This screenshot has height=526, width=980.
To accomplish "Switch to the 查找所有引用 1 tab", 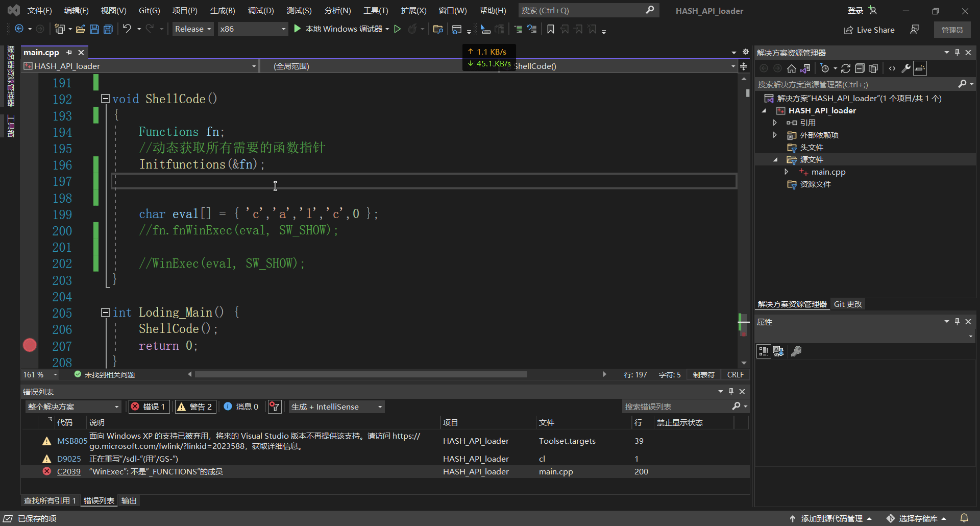I will (x=50, y=500).
